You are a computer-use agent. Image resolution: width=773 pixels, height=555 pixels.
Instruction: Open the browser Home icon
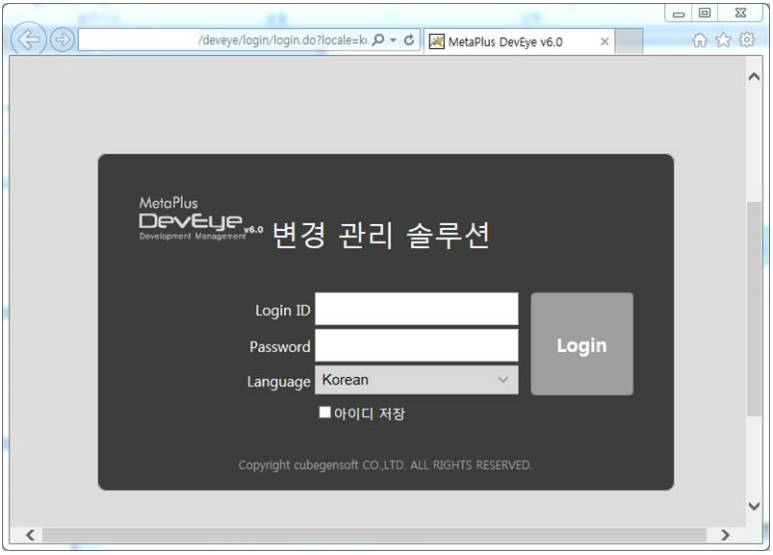(x=700, y=40)
